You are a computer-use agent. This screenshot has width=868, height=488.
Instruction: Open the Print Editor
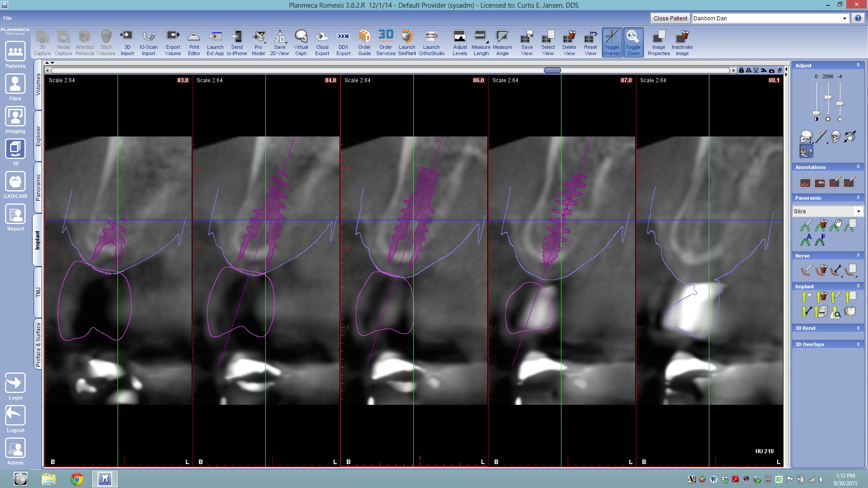pos(194,43)
